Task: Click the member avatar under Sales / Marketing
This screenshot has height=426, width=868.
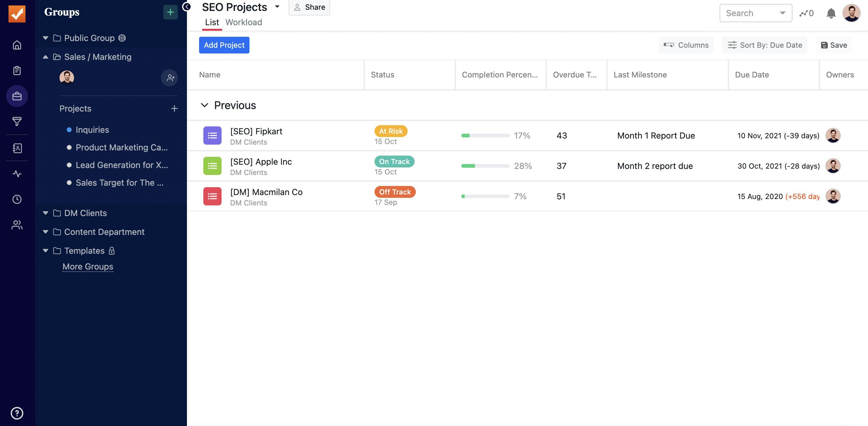Action: pos(67,77)
